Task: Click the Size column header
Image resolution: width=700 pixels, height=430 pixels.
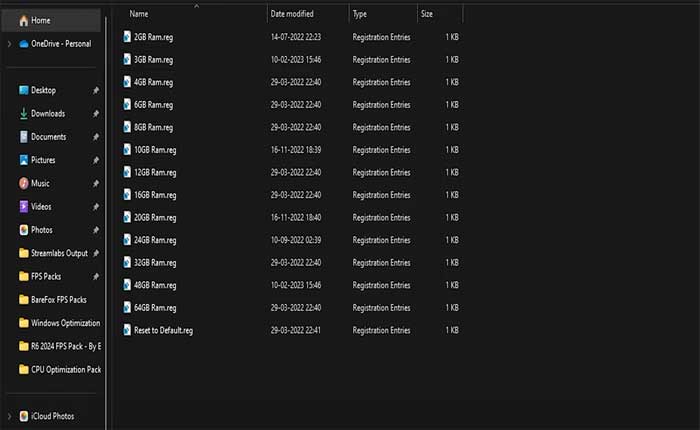Action: pyautogui.click(x=427, y=14)
